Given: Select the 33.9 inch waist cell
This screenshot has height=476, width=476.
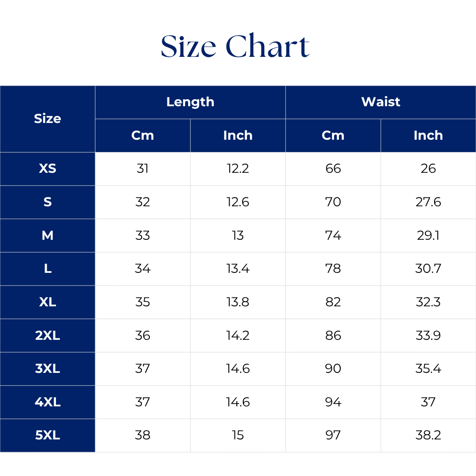Looking at the screenshot, I should [428, 335].
